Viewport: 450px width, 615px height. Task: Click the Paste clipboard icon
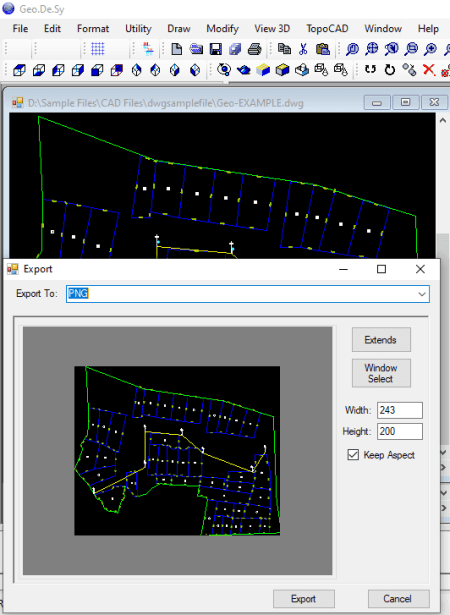point(322,49)
